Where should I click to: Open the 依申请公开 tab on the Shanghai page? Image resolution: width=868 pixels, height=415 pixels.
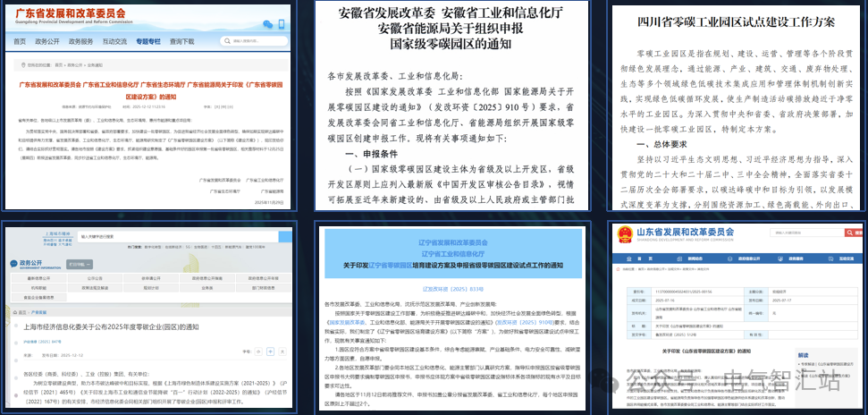pos(151,278)
